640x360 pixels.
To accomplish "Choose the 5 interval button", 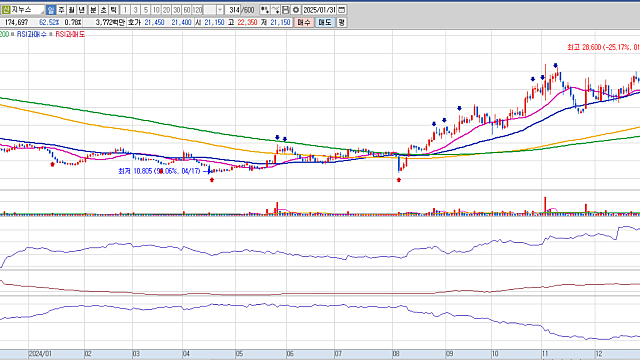I will pyautogui.click(x=146, y=10).
